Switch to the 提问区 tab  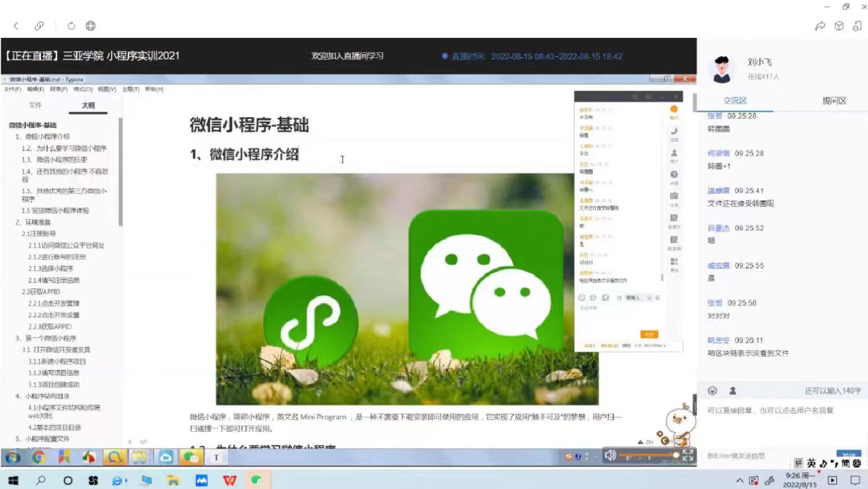pos(834,101)
